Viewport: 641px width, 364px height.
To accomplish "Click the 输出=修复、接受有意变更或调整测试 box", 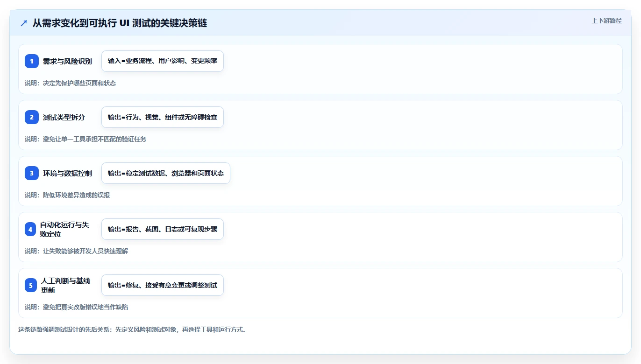I will 163,285.
